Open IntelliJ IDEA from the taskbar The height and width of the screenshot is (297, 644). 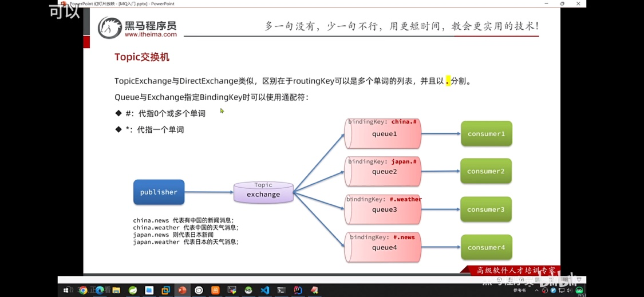[x=298, y=290]
